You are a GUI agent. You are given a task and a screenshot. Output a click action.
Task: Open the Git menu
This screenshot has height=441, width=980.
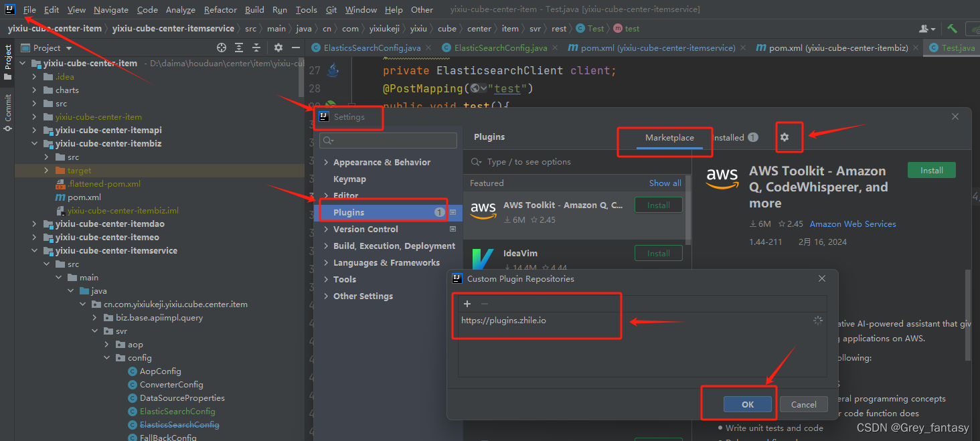[x=331, y=9]
